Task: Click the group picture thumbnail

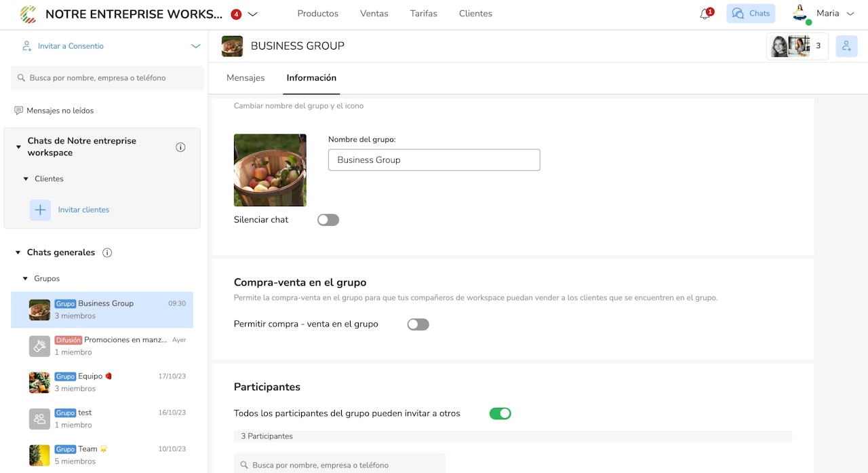Action: 270,170
